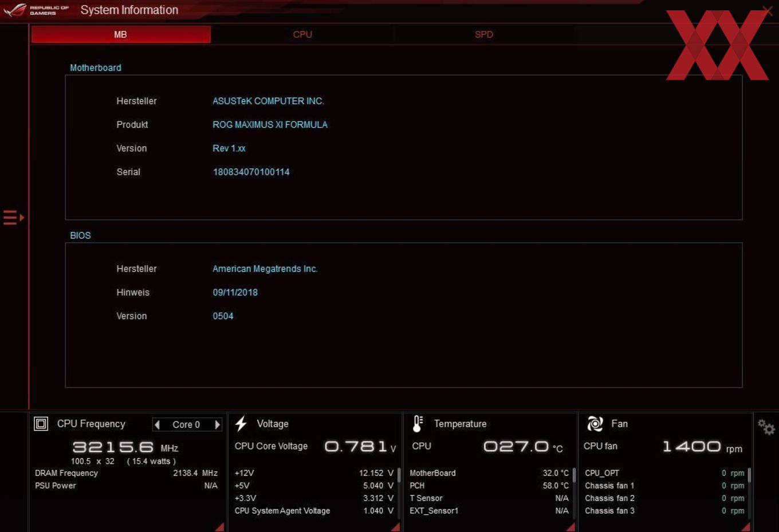Viewport: 779px width, 532px height.
Task: Click the CPU_OPT fan row label
Action: point(602,474)
